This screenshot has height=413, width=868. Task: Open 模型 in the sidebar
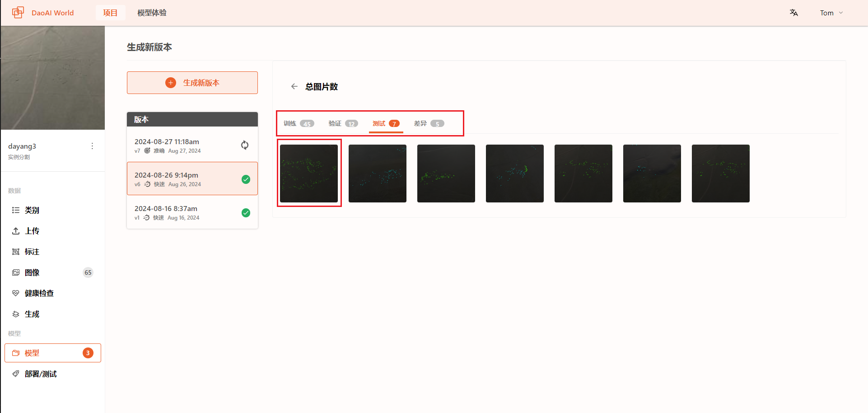coord(53,353)
